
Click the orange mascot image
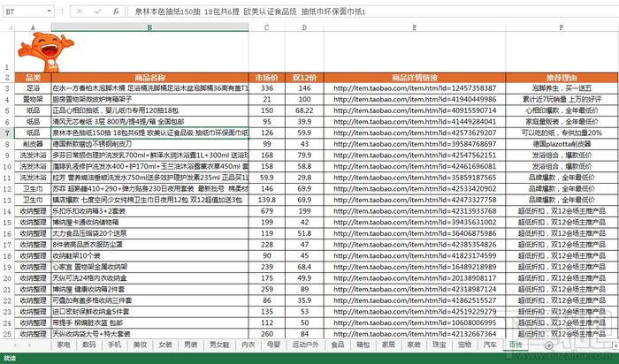[45, 51]
